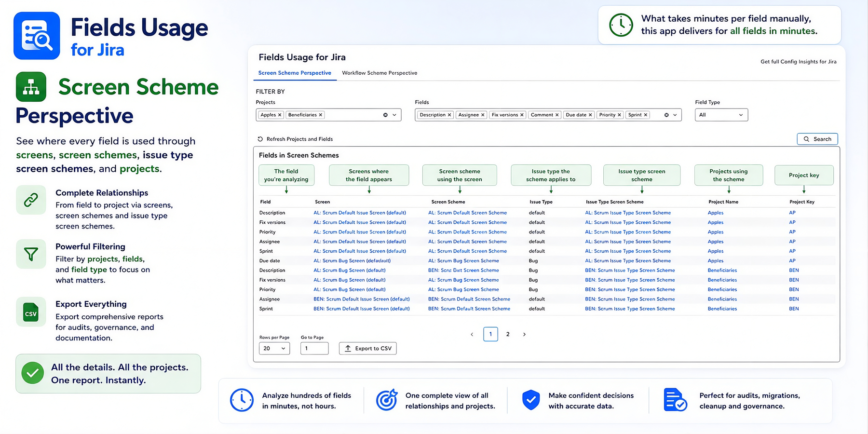868x434 pixels.
Task: Click the Issue Type Screen Scheme column header
Action: [x=614, y=202]
